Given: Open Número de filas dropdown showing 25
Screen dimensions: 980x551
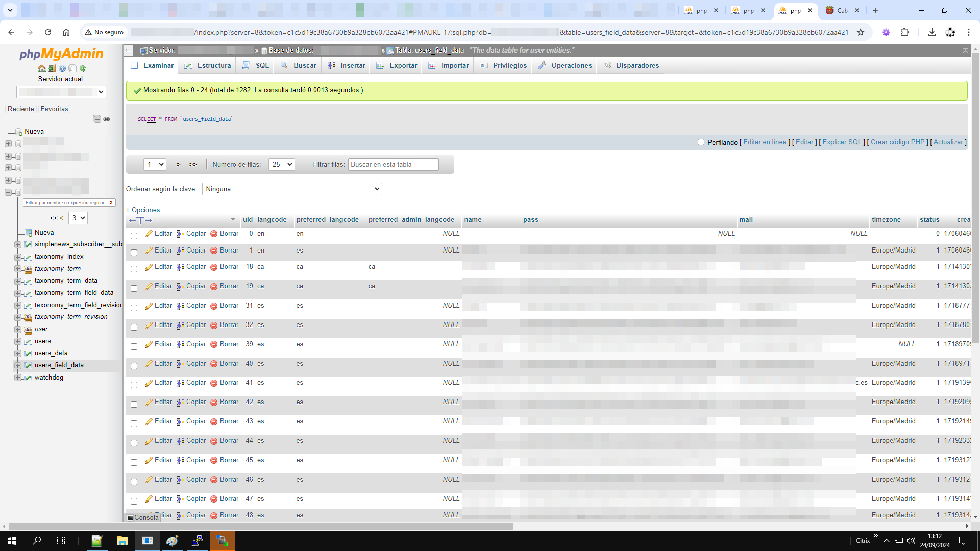Looking at the screenshot, I should [282, 164].
